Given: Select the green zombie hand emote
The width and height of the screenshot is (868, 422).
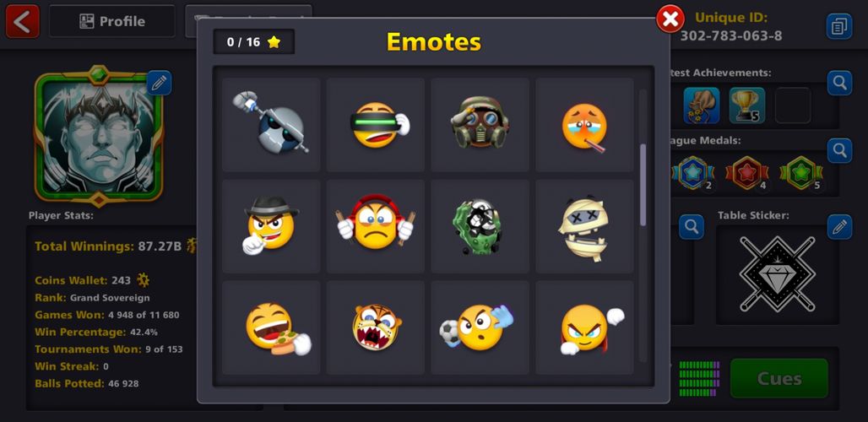Looking at the screenshot, I should click(480, 226).
